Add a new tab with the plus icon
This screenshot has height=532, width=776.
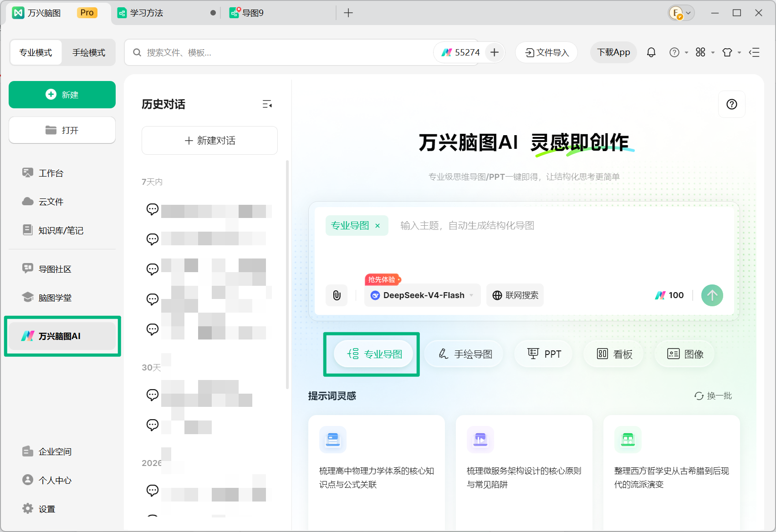click(348, 13)
